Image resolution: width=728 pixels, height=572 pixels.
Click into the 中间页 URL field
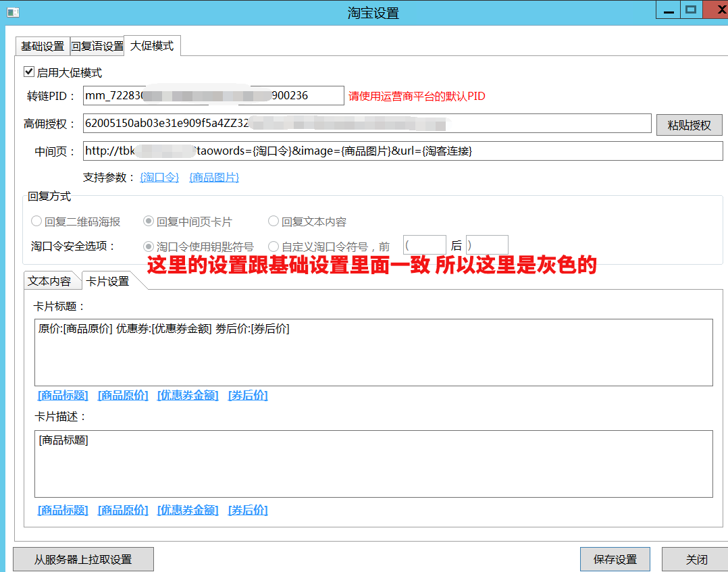403,151
